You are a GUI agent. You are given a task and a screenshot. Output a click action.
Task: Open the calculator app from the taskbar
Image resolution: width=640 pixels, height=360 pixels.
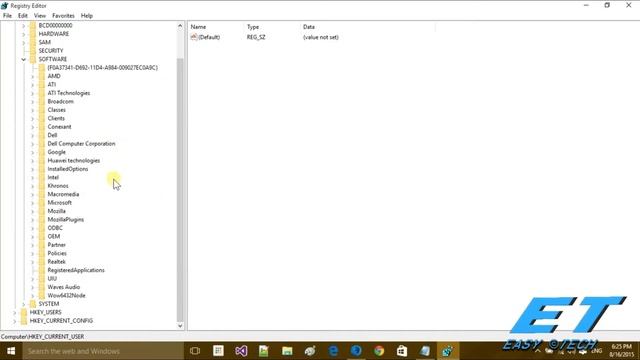[x=218, y=351]
